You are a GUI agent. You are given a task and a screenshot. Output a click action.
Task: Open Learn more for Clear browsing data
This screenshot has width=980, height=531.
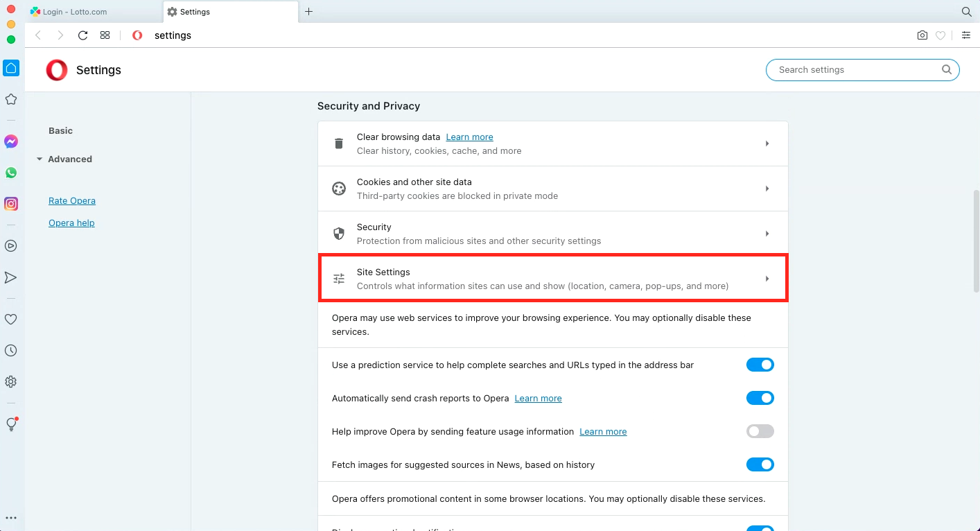coord(469,137)
